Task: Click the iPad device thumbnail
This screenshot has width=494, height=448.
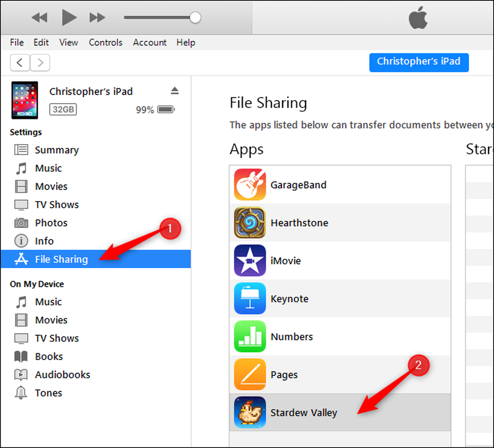Action: 25,100
